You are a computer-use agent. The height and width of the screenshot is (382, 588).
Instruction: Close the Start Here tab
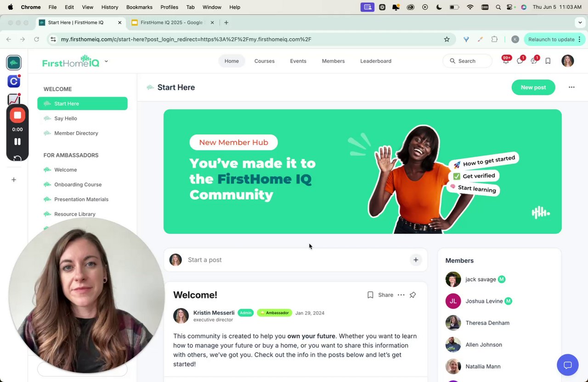120,23
